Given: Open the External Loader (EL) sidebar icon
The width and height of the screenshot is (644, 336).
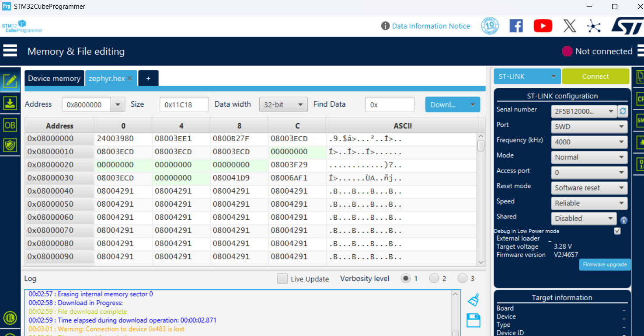Looking at the screenshot, I should (10, 318).
